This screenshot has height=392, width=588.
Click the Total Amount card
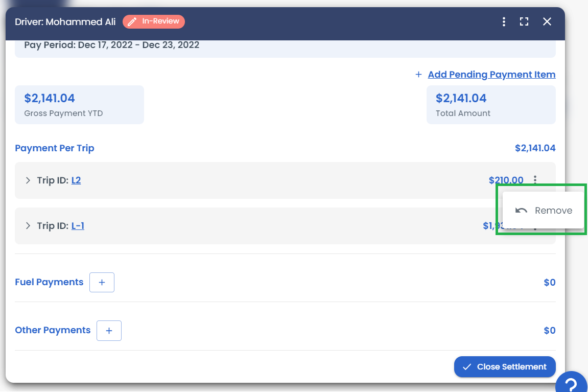pos(490,105)
